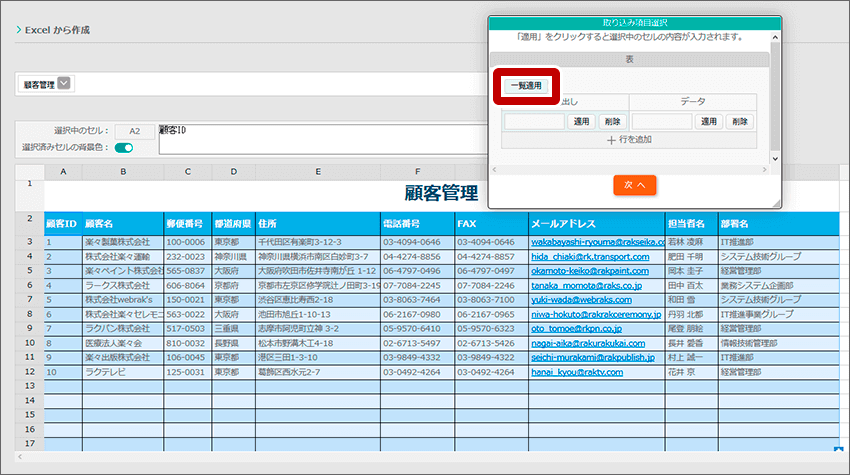Click the 郵便番号 header cell
This screenshot has width=850, height=475.
pyautogui.click(x=188, y=223)
